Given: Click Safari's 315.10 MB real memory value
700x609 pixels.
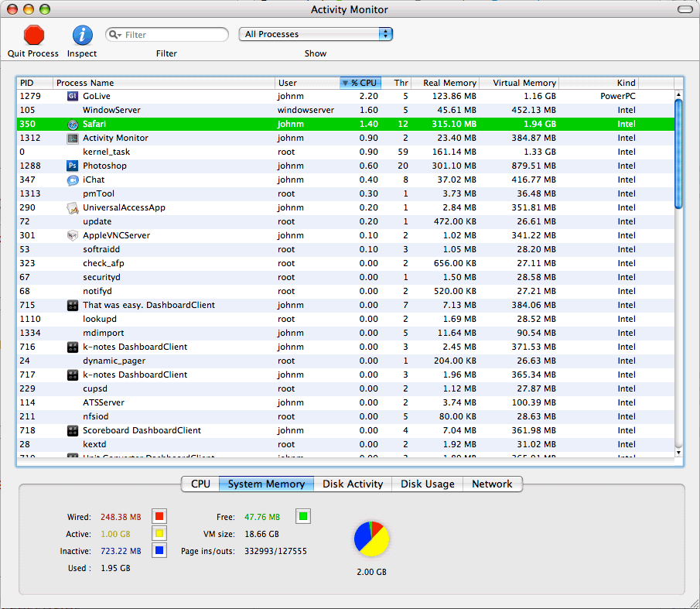Looking at the screenshot, I should 453,124.
